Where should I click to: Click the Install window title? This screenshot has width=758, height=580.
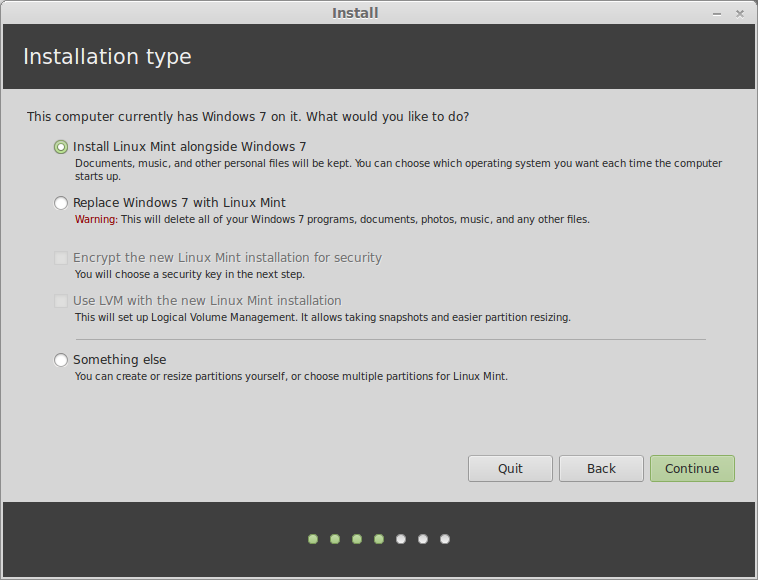(355, 13)
